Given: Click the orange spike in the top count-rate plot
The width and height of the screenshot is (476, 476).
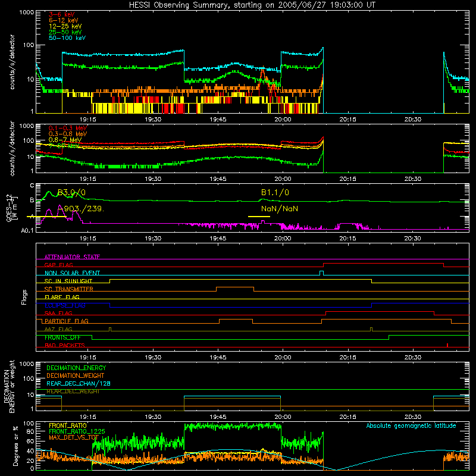Looking at the screenshot, I should (262, 77).
